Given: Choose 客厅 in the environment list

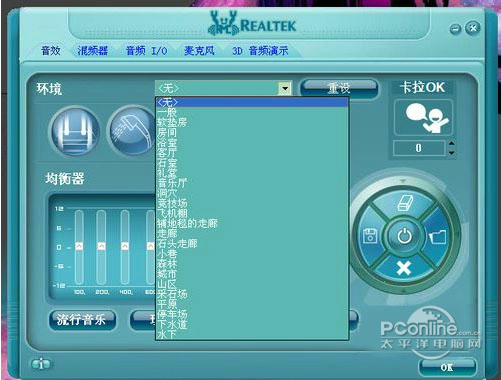Looking at the screenshot, I should (x=252, y=153).
